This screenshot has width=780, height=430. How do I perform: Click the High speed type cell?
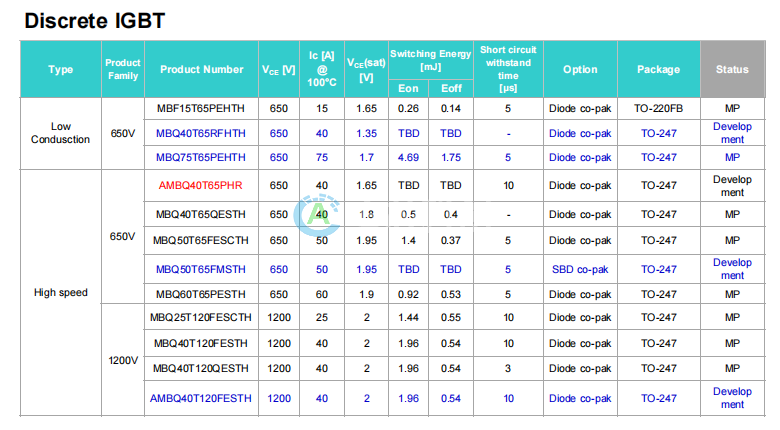61,293
